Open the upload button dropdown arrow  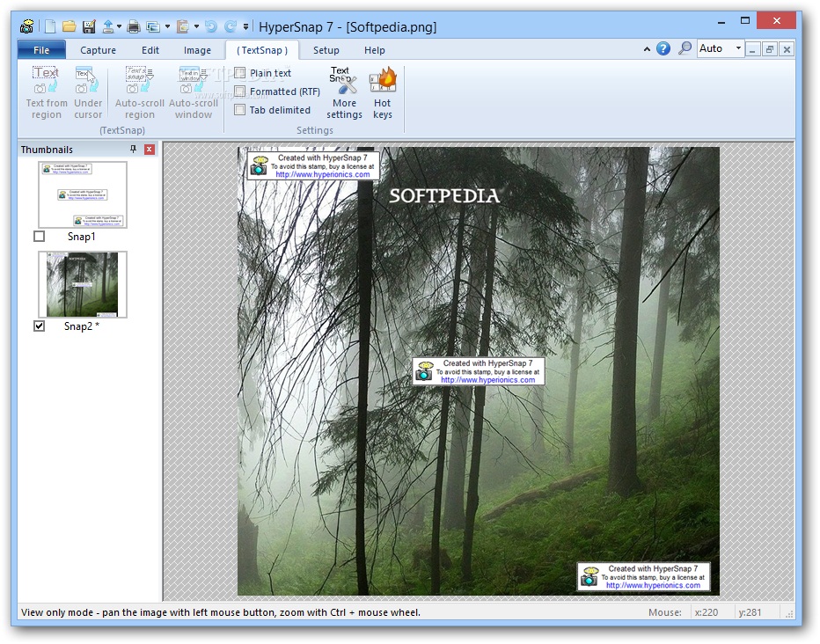[120, 26]
